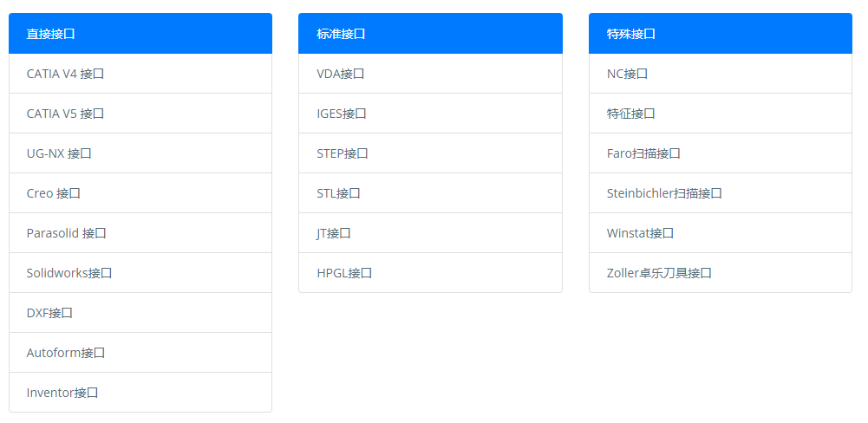Open HPGL接口 entry
The height and width of the screenshot is (423, 868).
430,273
